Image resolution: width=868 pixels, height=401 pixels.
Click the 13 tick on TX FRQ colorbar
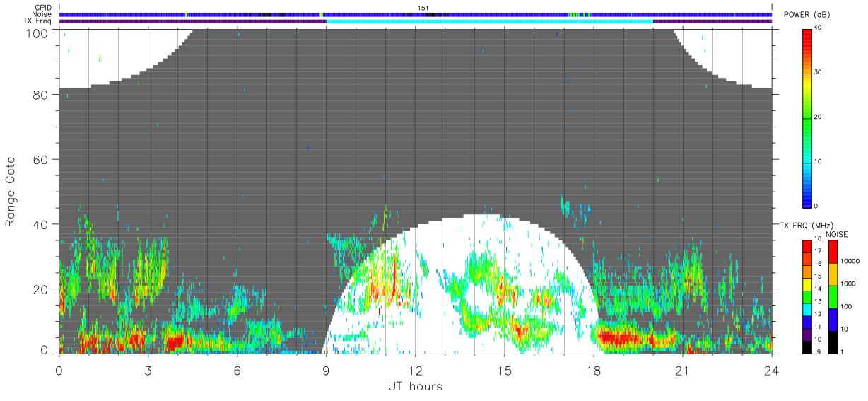coord(817,301)
